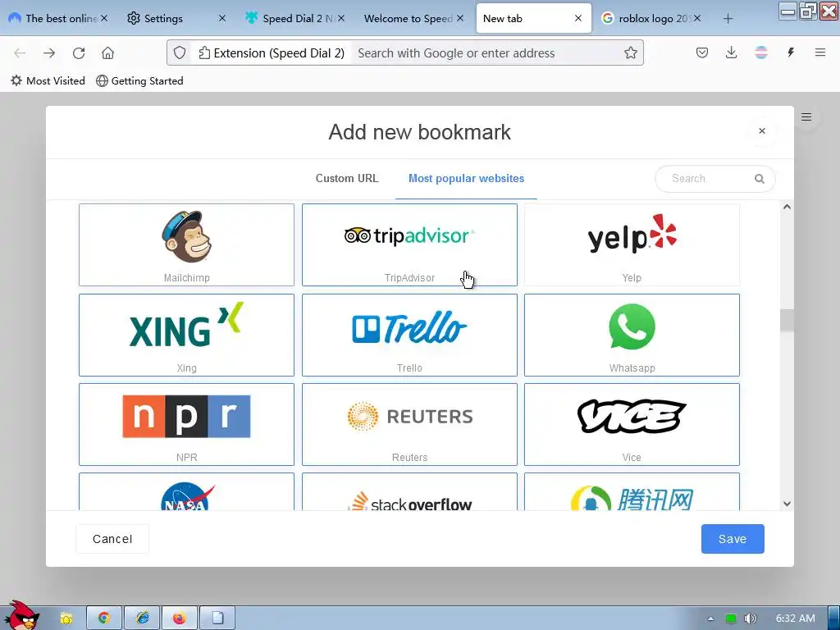Choose the TripAdvisor website tile
The height and width of the screenshot is (630, 840).
pyautogui.click(x=409, y=244)
